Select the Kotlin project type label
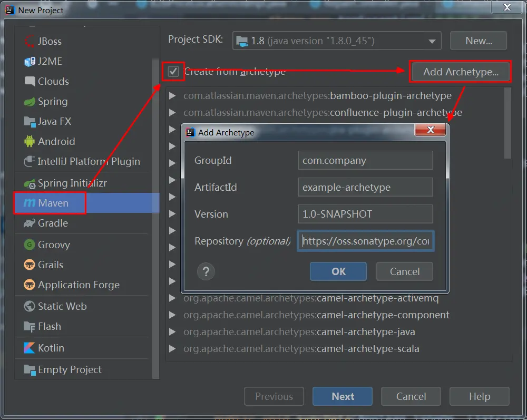This screenshot has height=420, width=527. [51, 348]
